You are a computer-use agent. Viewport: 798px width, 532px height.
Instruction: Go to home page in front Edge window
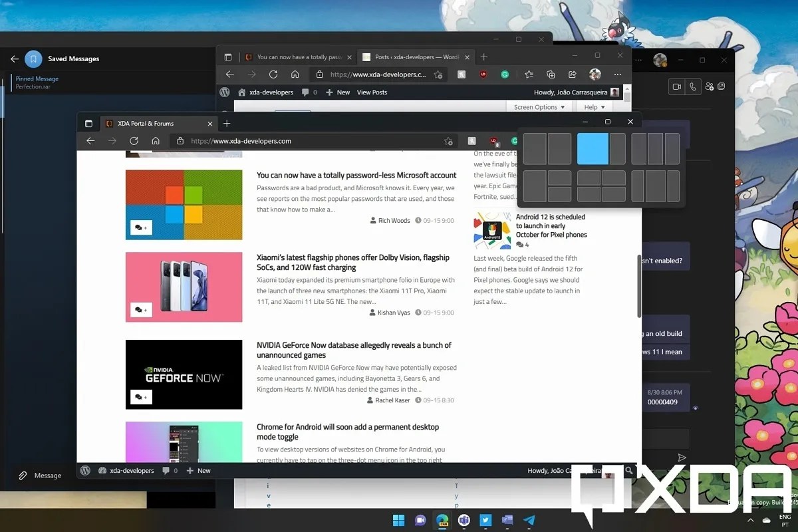[x=155, y=141]
